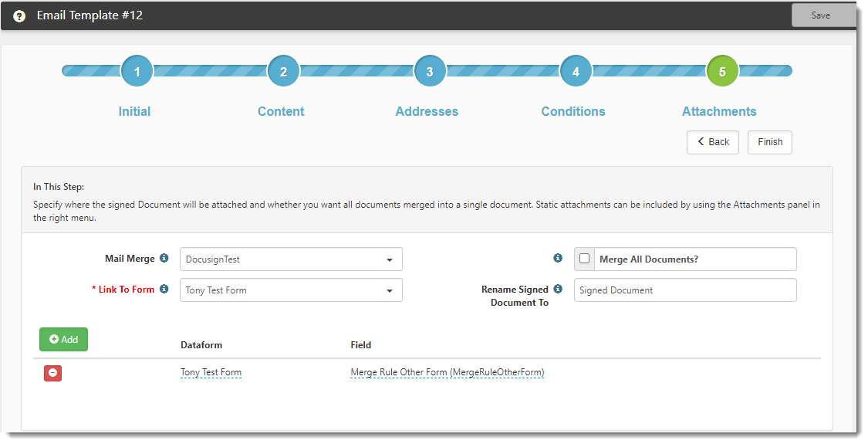
Task: Open the Mail Merge DocusignTest dropdown
Action: click(291, 259)
